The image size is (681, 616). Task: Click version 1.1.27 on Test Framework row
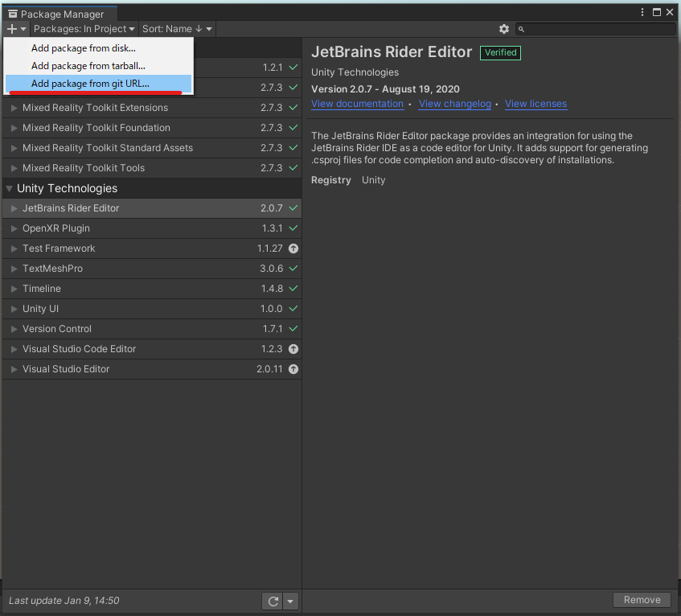[x=269, y=248]
